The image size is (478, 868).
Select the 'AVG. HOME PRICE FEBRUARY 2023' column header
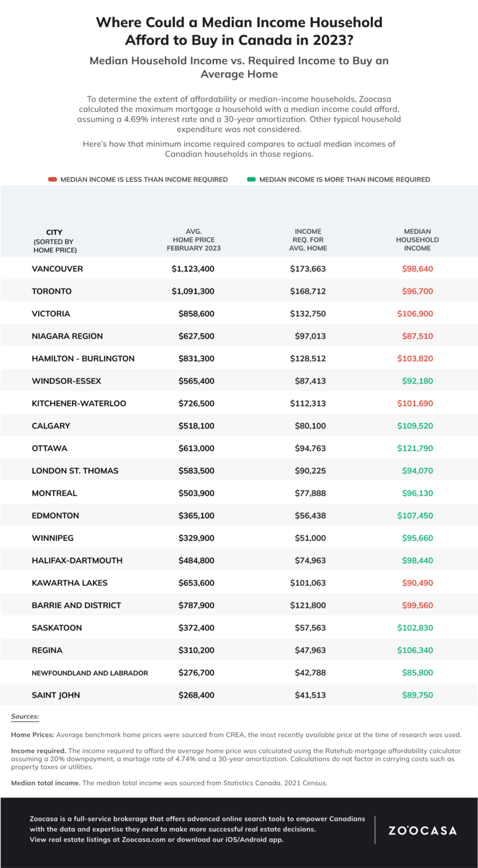coord(194,240)
